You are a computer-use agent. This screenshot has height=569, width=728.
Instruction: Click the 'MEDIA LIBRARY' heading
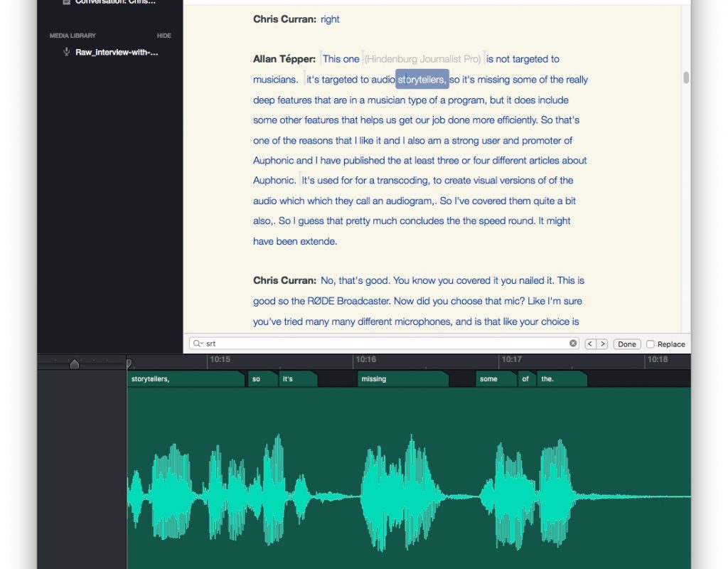[x=73, y=36]
